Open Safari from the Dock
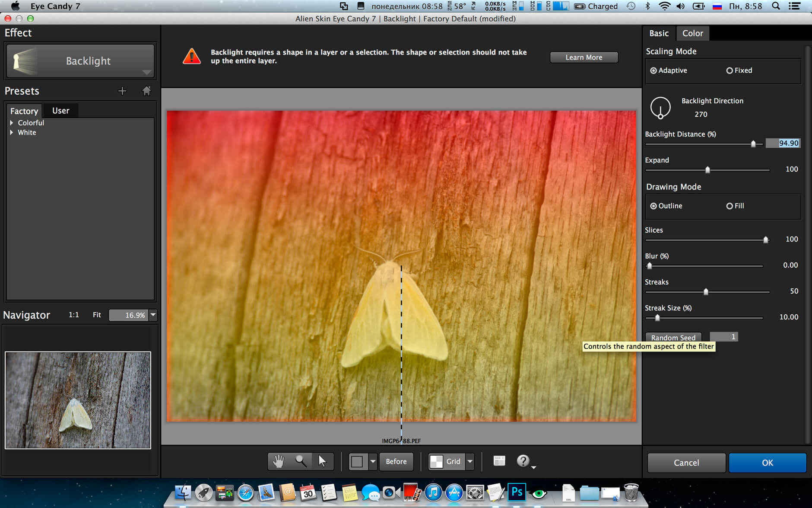Screen dimensions: 812x508 click(245, 492)
